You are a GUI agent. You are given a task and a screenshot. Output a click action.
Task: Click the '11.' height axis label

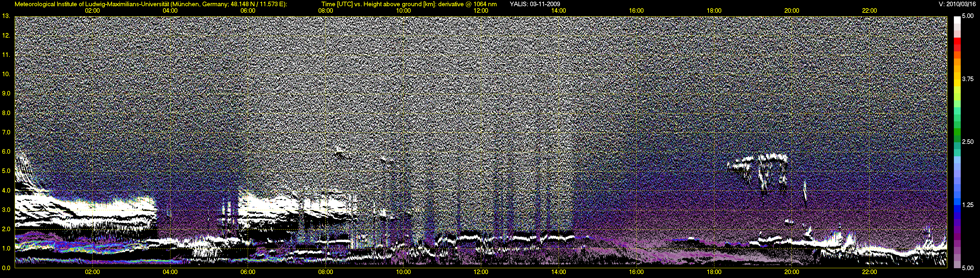point(6,55)
